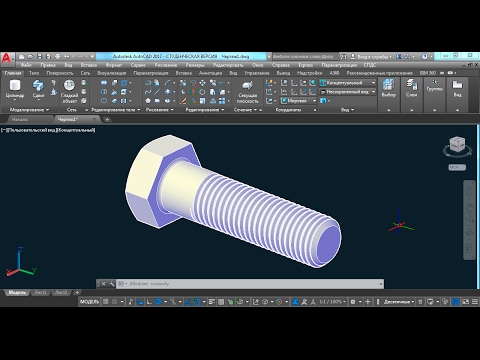Viewport: 480px width, 360px height.
Task: Click the search keyword input field
Action: [x=306, y=56]
